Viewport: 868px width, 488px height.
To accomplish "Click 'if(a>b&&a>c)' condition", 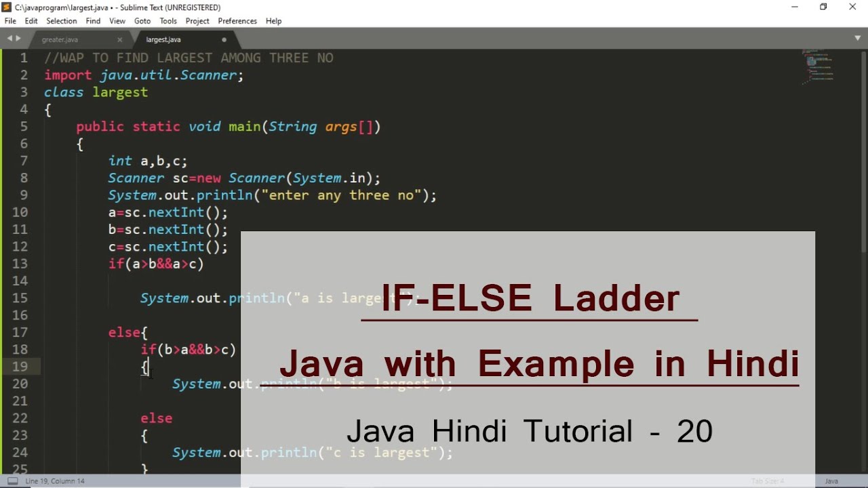I will pos(156,264).
